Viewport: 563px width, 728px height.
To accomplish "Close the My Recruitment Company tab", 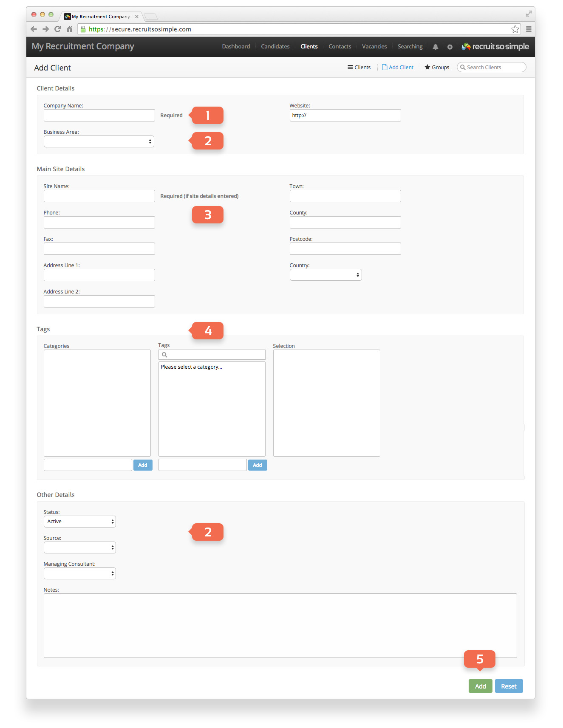I will pos(137,17).
